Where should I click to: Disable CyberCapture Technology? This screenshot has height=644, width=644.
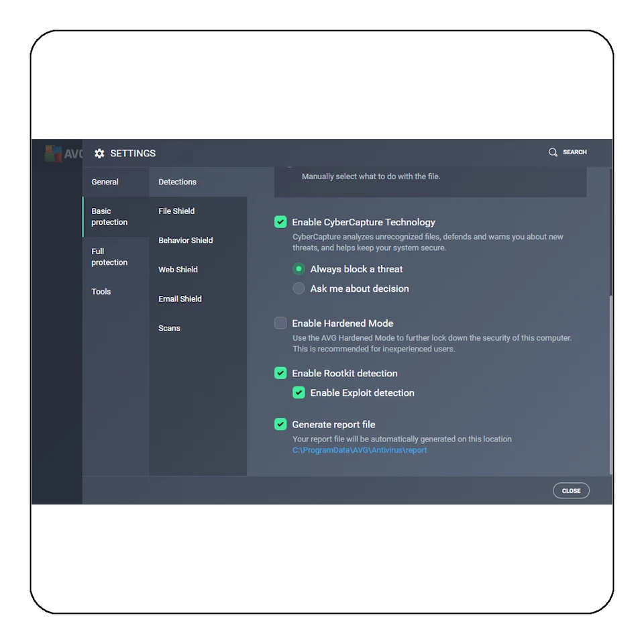click(280, 221)
